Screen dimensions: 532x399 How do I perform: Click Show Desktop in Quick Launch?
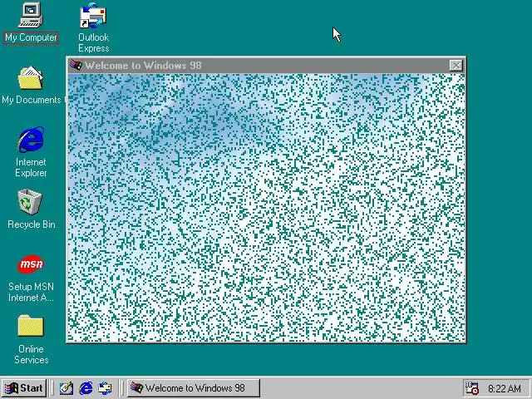pyautogui.click(x=66, y=388)
